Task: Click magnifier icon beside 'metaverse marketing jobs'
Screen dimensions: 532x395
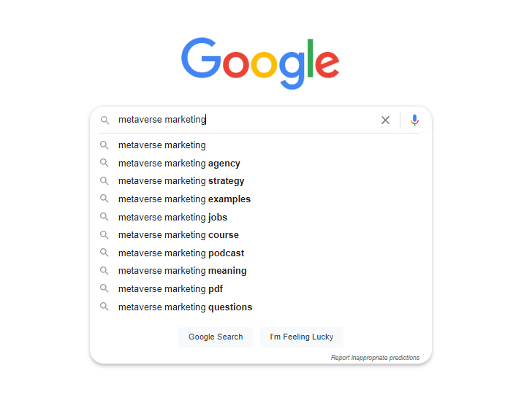Action: [104, 217]
